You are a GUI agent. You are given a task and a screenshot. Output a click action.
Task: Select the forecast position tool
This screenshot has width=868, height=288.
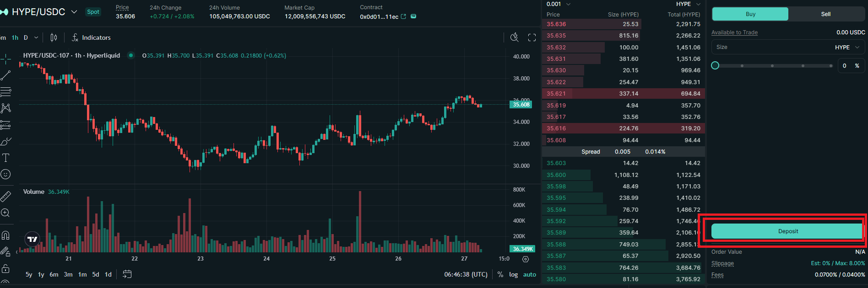pyautogui.click(x=5, y=124)
